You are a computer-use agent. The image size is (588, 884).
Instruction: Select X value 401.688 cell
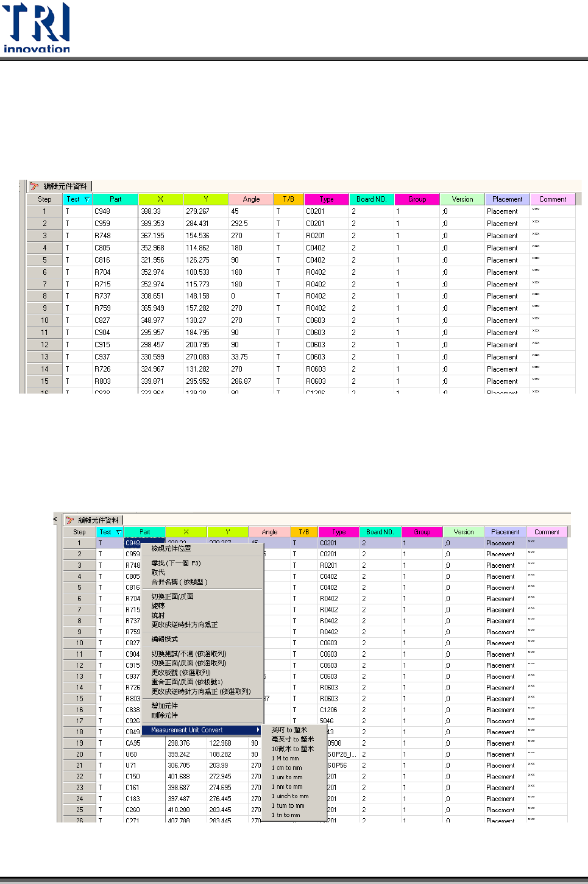tap(186, 777)
